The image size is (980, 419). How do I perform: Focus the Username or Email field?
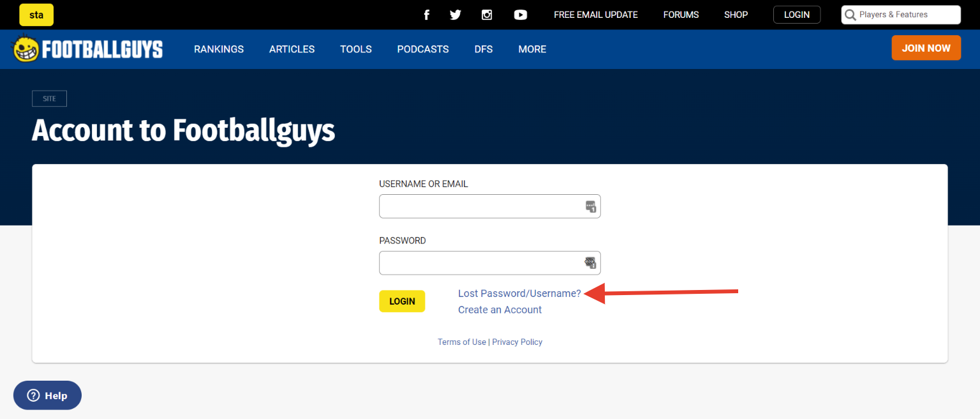tap(490, 206)
